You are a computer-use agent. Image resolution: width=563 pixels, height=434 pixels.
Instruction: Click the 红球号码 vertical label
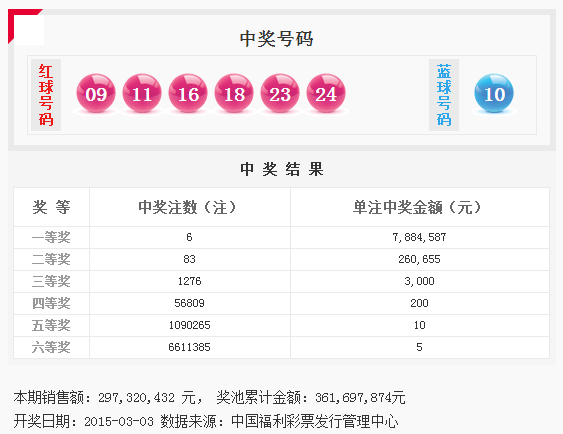pyautogui.click(x=46, y=95)
